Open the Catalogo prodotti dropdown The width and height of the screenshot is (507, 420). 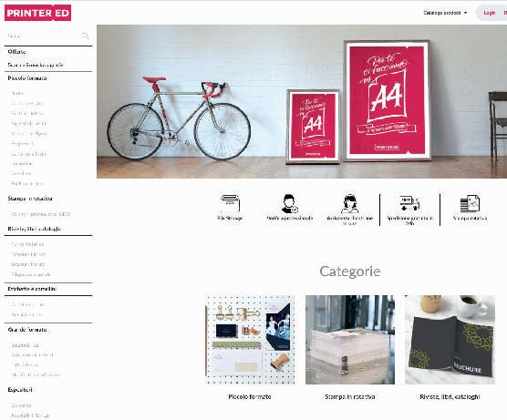[x=445, y=13]
